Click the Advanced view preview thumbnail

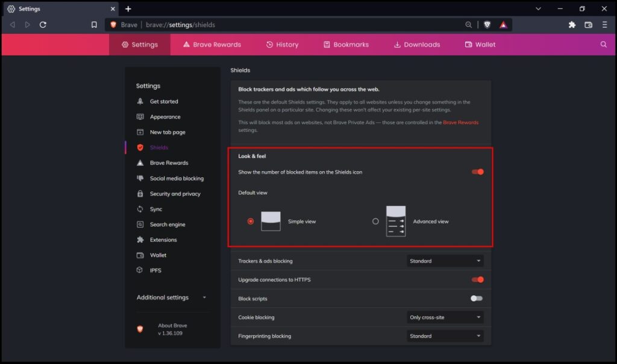(396, 221)
